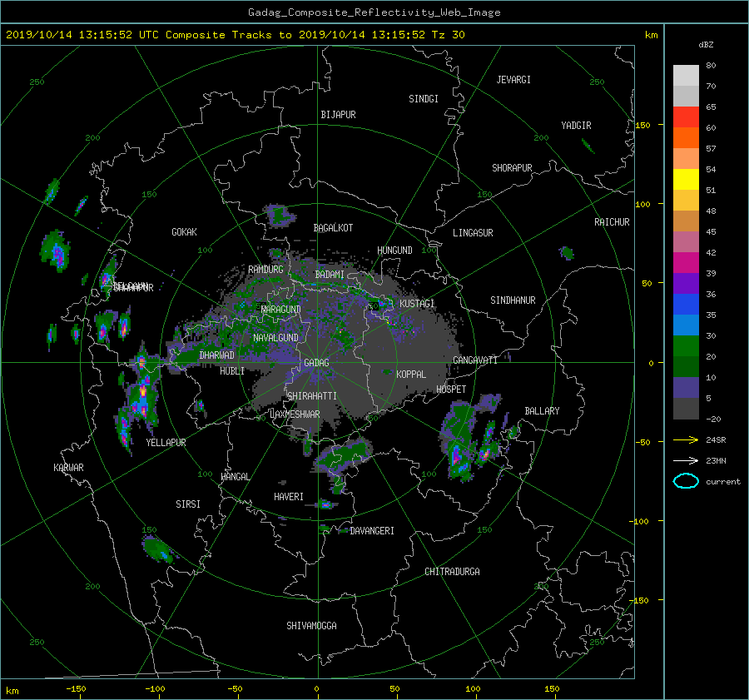The image size is (749, 700).
Task: Click the CHITRADURGA town label
Action: [452, 572]
